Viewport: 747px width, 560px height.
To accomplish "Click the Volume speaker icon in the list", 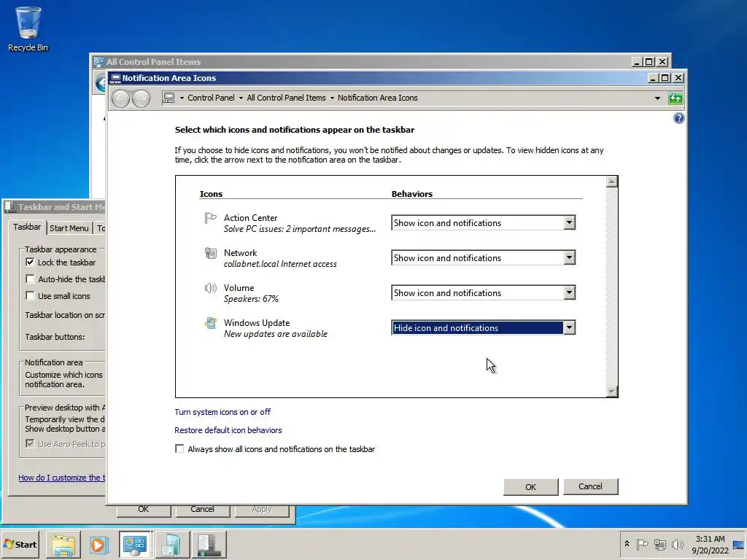I will click(x=210, y=287).
